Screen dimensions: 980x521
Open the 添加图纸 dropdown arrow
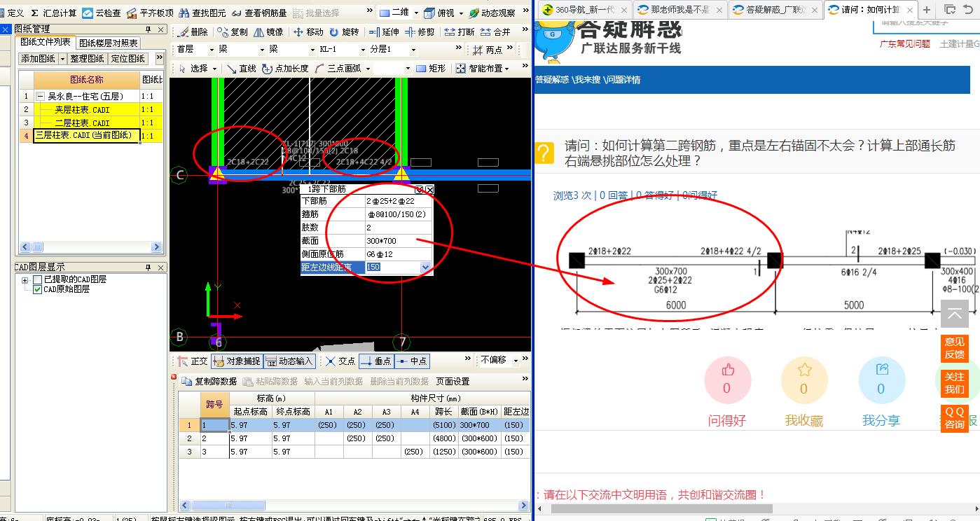pyautogui.click(x=62, y=59)
